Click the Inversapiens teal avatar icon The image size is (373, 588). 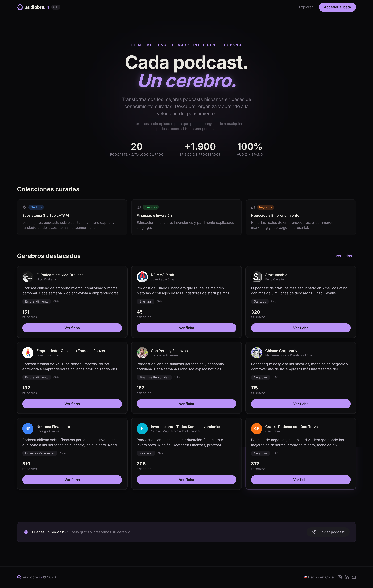click(x=142, y=429)
